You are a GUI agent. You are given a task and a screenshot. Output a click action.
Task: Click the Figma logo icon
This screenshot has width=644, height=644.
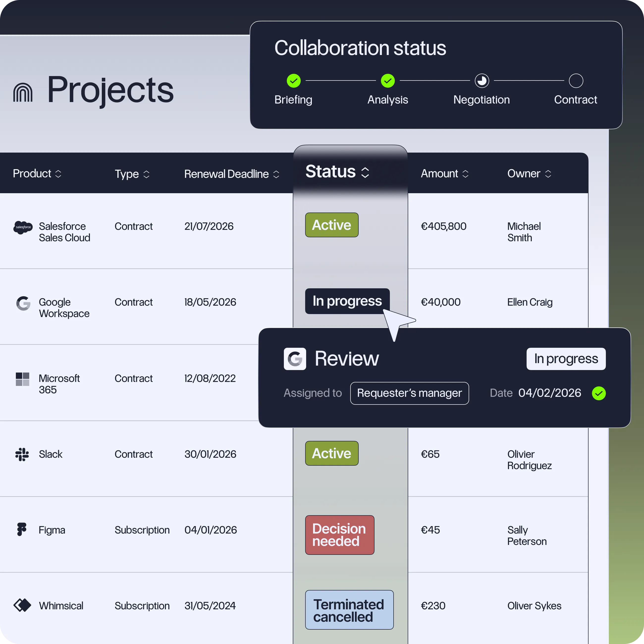[x=22, y=529]
